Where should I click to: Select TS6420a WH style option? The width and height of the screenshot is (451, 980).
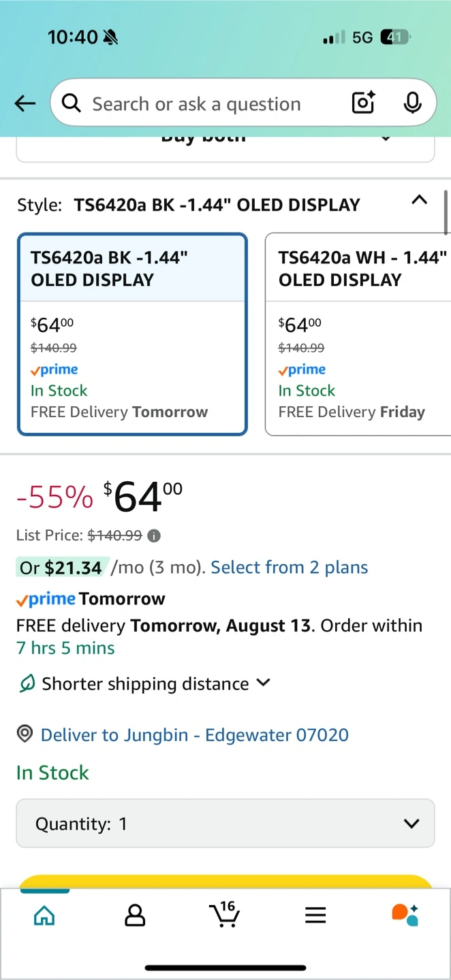pyautogui.click(x=358, y=334)
